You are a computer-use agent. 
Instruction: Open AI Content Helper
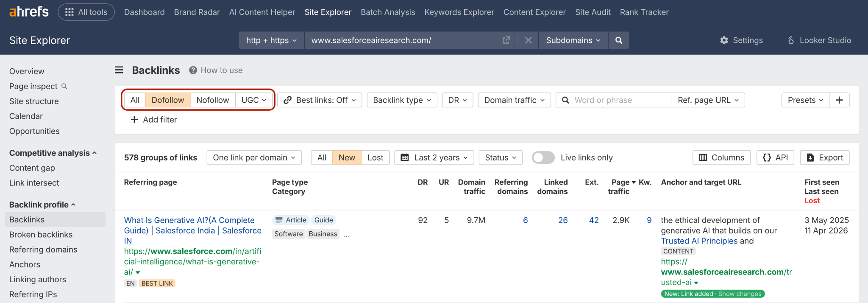[x=262, y=12]
